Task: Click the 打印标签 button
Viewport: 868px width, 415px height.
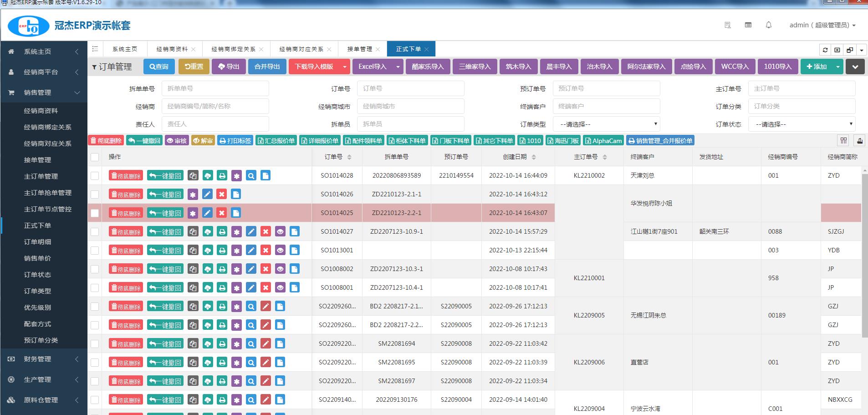Action: pos(235,140)
